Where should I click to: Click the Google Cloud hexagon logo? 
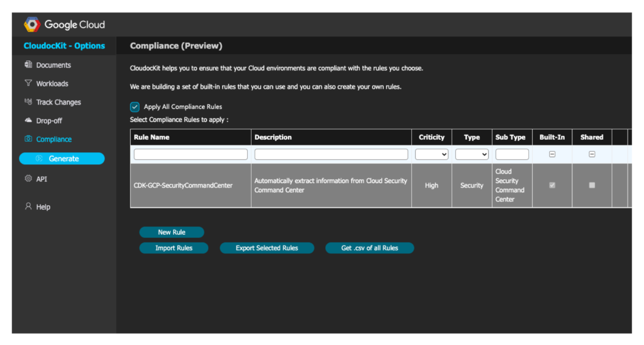point(32,25)
